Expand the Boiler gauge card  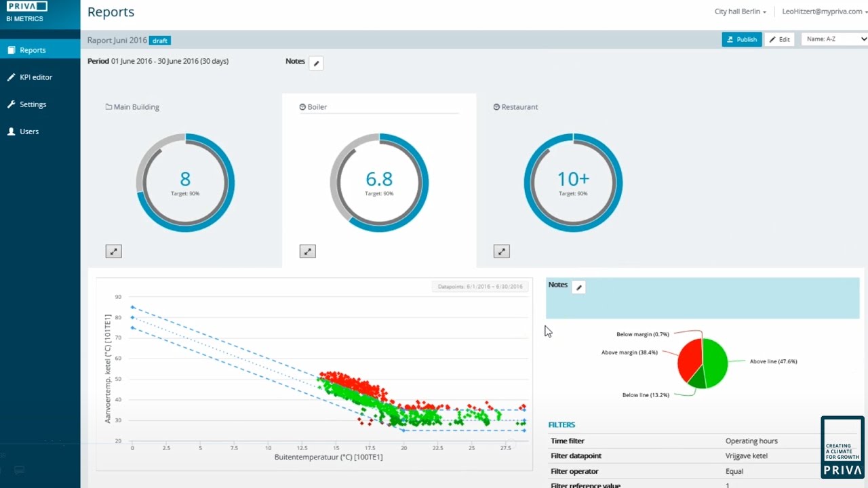307,251
